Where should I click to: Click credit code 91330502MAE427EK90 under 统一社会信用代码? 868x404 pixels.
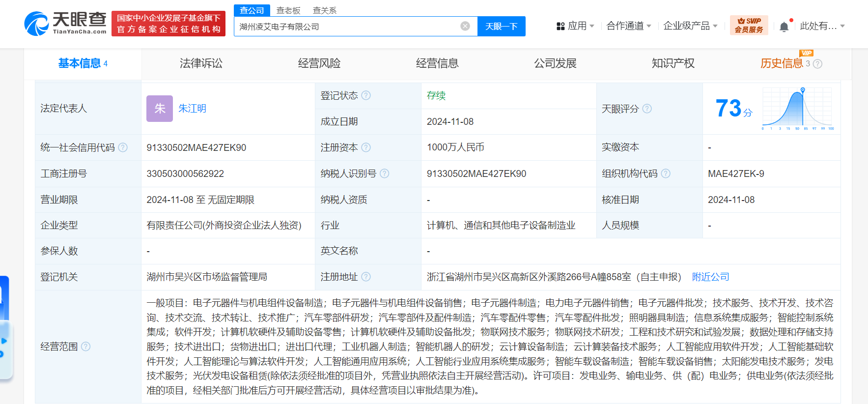(x=196, y=147)
